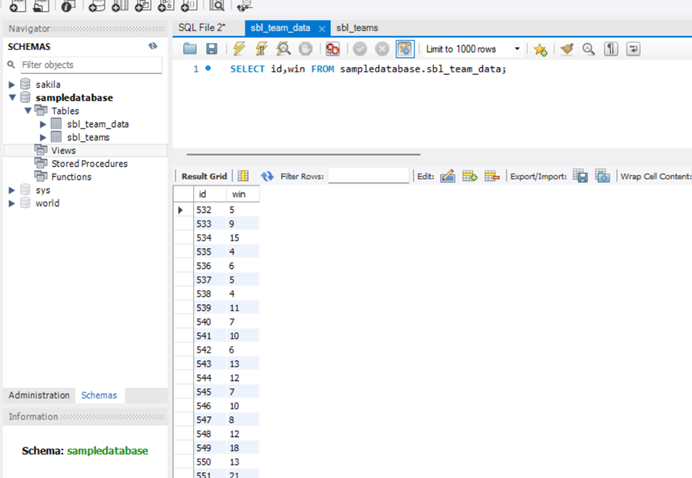Image resolution: width=692 pixels, height=478 pixels.
Task: Click the commit checkmark icon
Action: pos(360,49)
